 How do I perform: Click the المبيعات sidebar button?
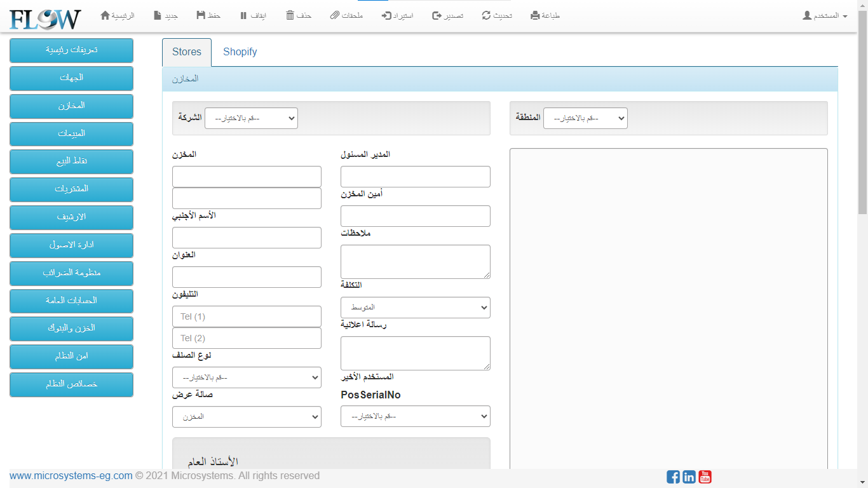pos(71,133)
